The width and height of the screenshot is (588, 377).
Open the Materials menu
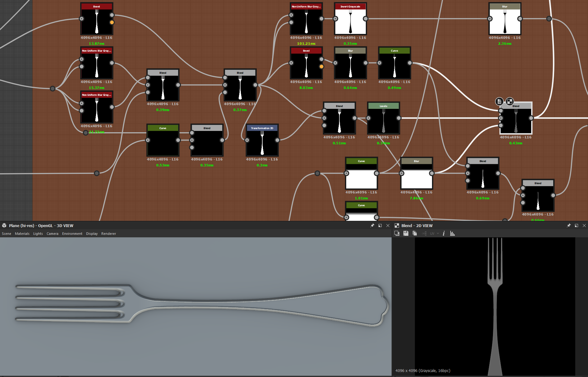[22, 234]
